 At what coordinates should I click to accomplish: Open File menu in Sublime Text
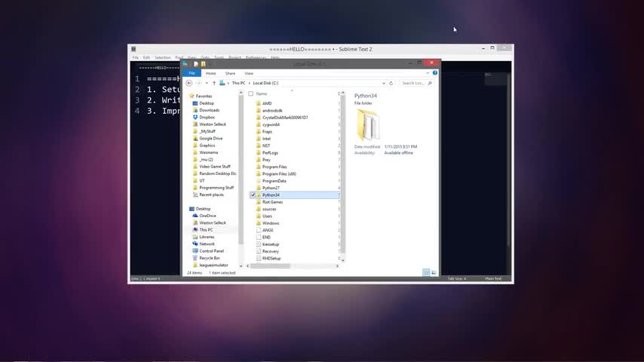coord(135,57)
